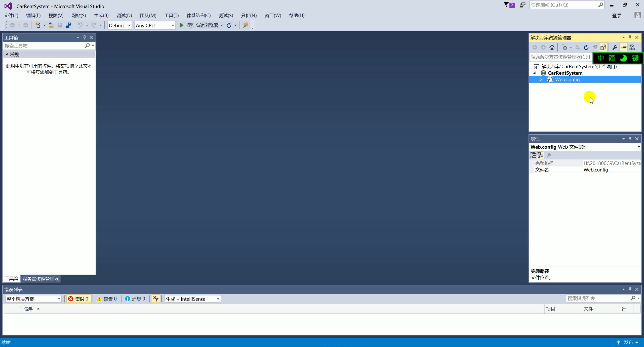Open the Any CPU platform dropdown
644x347 pixels.
155,25
